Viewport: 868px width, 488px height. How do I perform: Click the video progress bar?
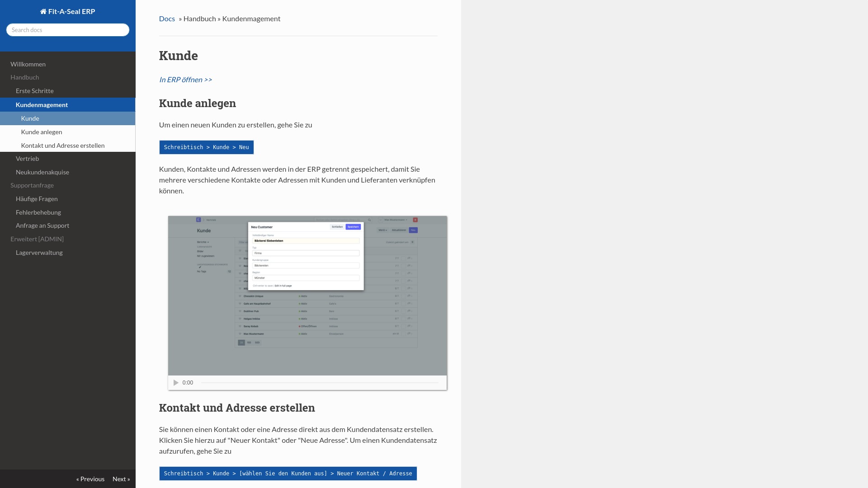click(x=320, y=383)
